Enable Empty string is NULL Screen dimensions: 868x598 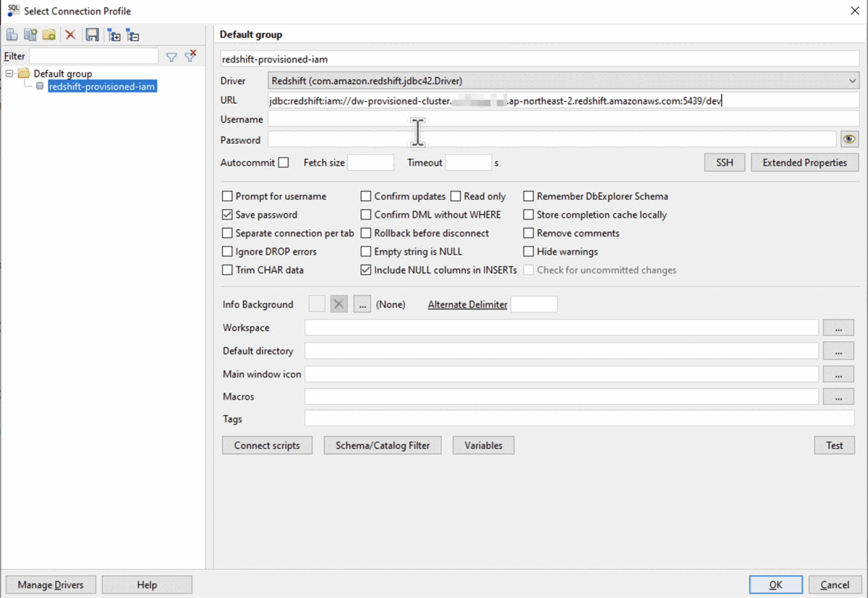click(x=366, y=252)
